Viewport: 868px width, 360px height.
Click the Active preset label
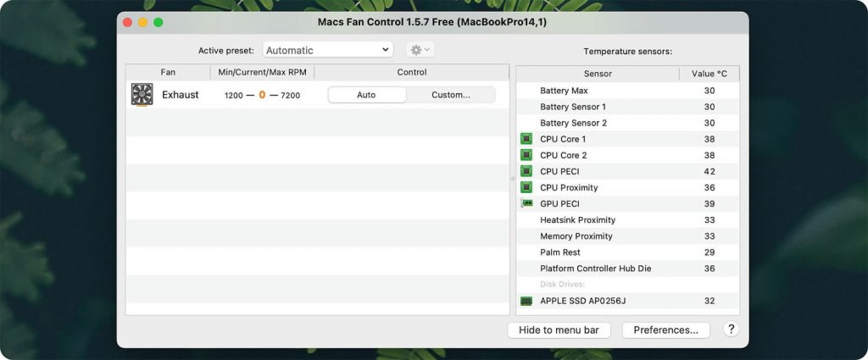(x=225, y=50)
